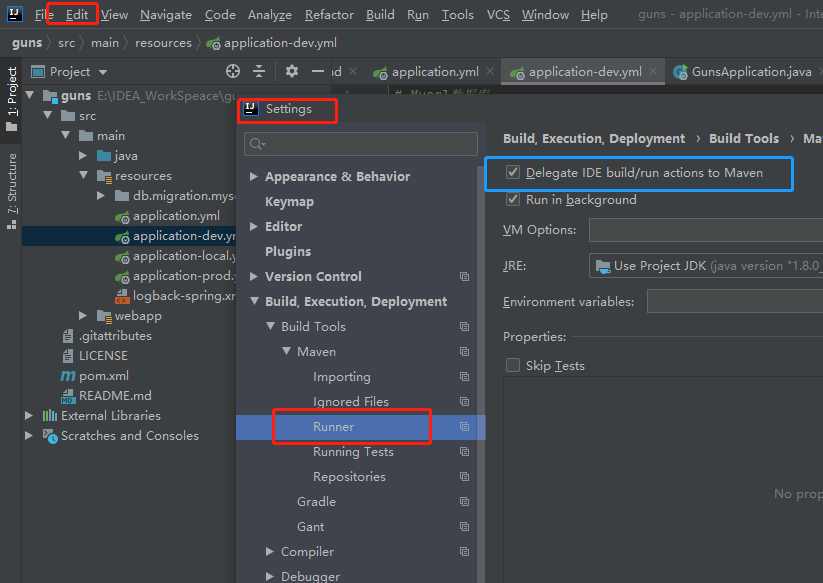
Task: Click project-level icon beside Repositories
Action: click(464, 476)
